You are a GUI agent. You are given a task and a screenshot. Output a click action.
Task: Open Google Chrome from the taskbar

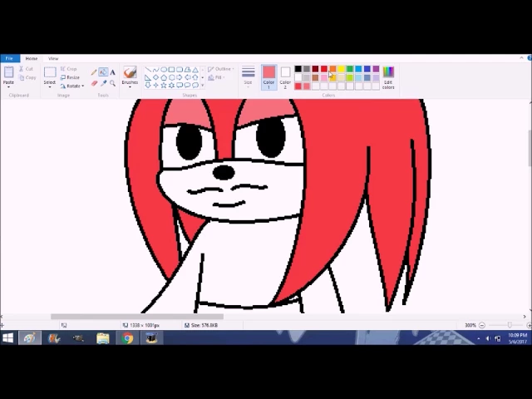click(127, 338)
